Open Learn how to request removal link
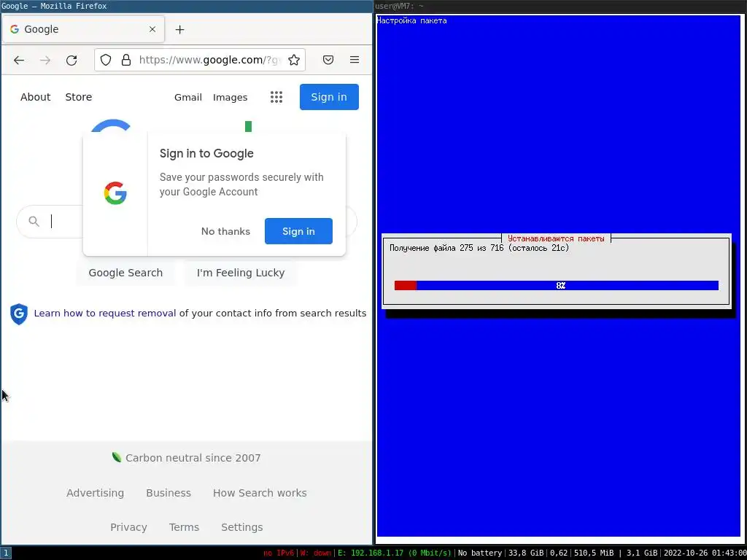Viewport: 747px width, 560px height. point(105,314)
